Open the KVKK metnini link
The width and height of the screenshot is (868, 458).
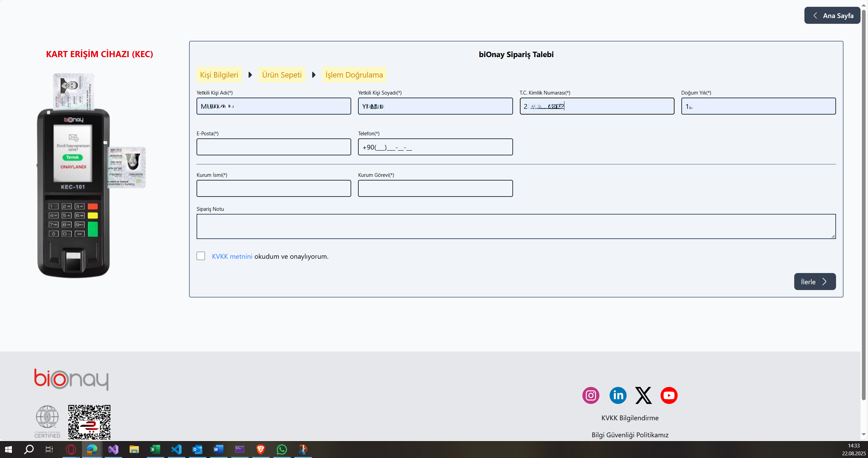pos(232,256)
